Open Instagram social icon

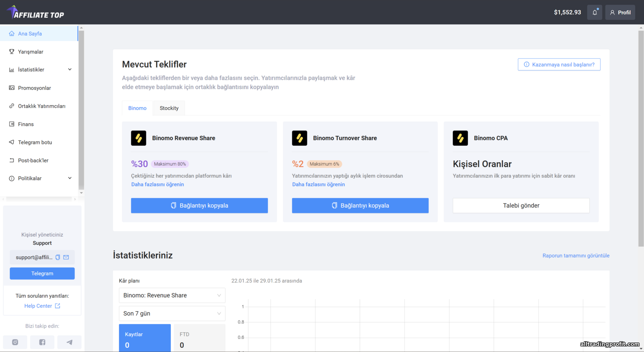[15, 342]
